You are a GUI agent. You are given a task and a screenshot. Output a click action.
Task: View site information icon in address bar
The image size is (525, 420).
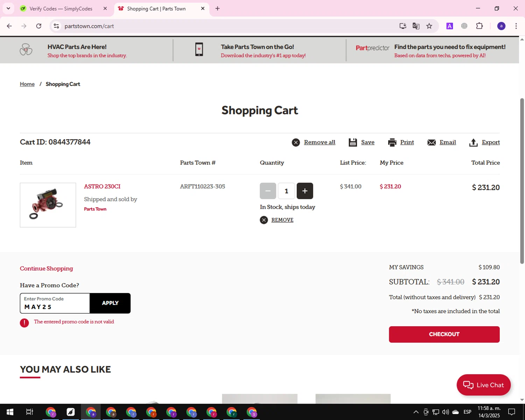tap(56, 26)
